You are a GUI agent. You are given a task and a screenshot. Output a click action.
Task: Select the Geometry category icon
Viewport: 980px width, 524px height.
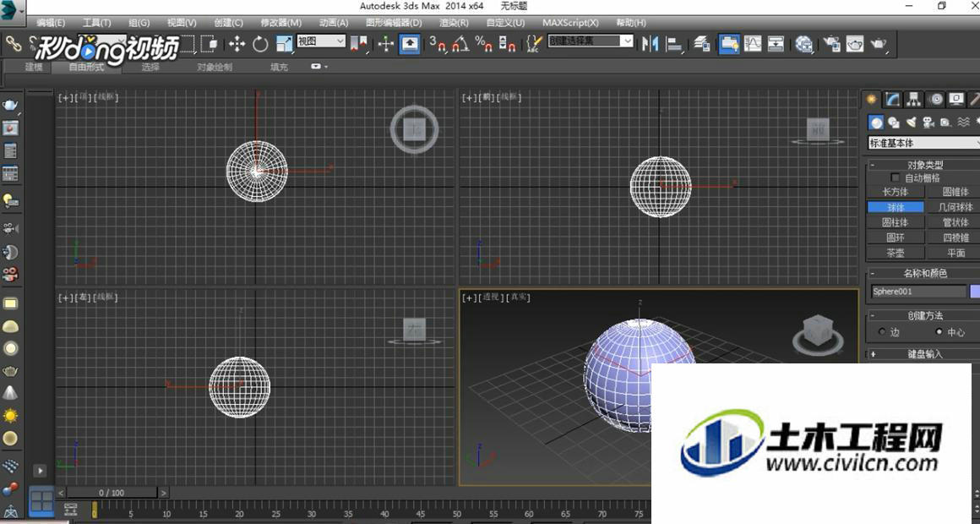click(876, 123)
